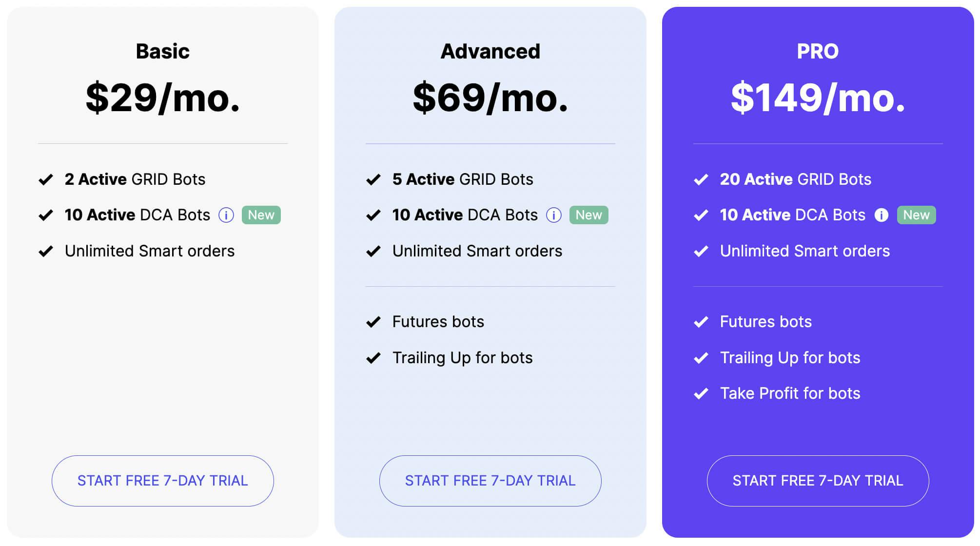Select the Basic plan title
This screenshot has width=980, height=546.
163,51
